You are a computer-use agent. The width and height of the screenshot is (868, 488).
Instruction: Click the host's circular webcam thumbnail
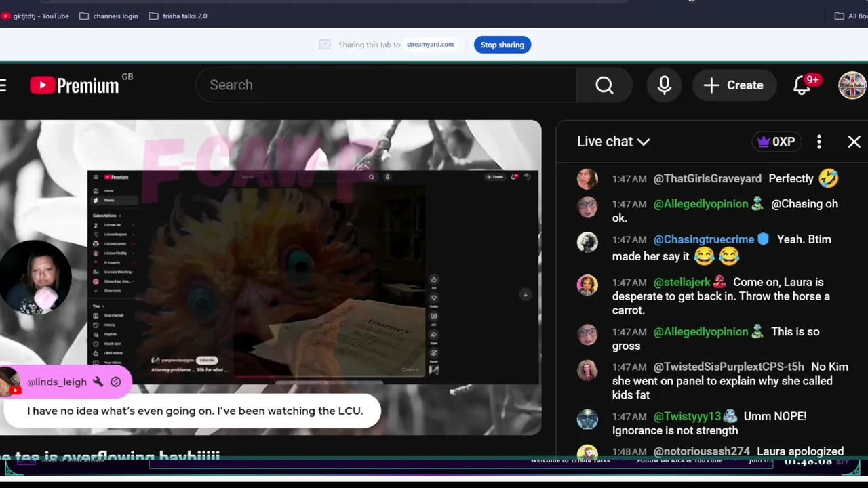point(35,277)
